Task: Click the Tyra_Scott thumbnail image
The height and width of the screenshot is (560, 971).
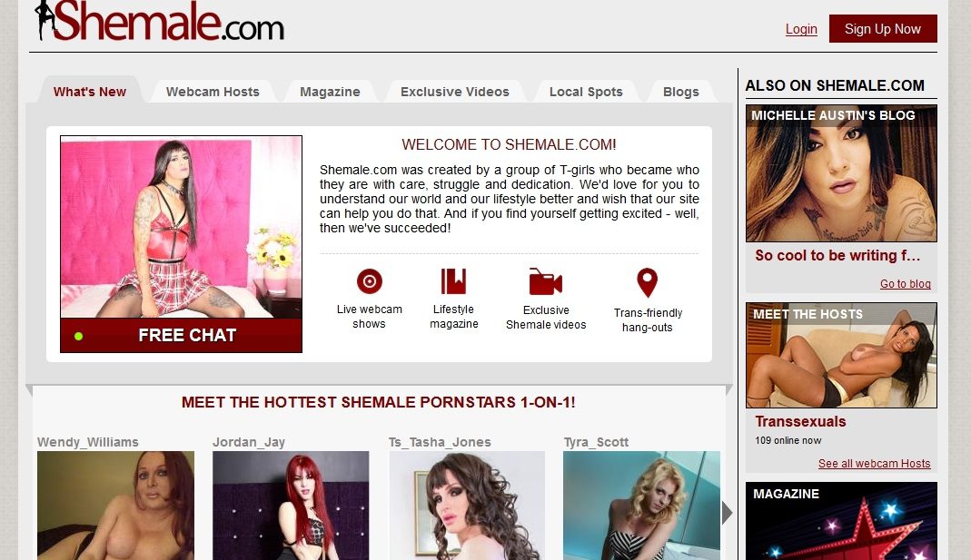Action: coord(641,506)
